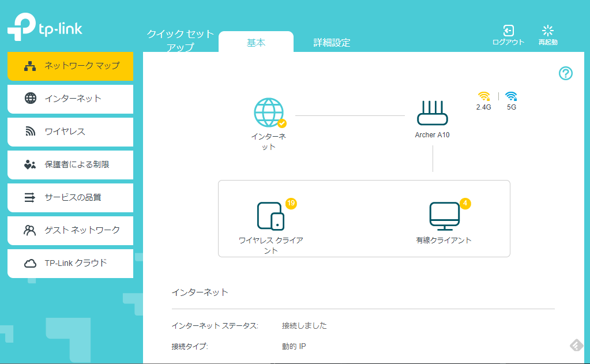Viewport: 590px width, 364px height.
Task: Go to ワイヤレス settings in sidebar
Action: (70, 132)
